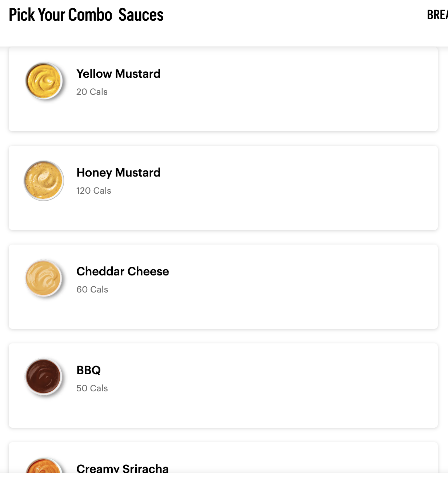Select the Yellow Mustard sauce image
Image resolution: width=448 pixels, height=484 pixels.
click(x=44, y=81)
